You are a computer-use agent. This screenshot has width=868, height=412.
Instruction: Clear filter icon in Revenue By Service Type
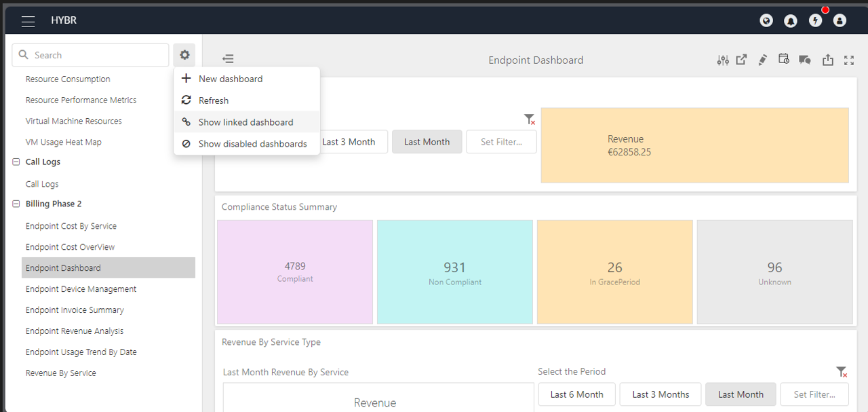[x=842, y=372]
